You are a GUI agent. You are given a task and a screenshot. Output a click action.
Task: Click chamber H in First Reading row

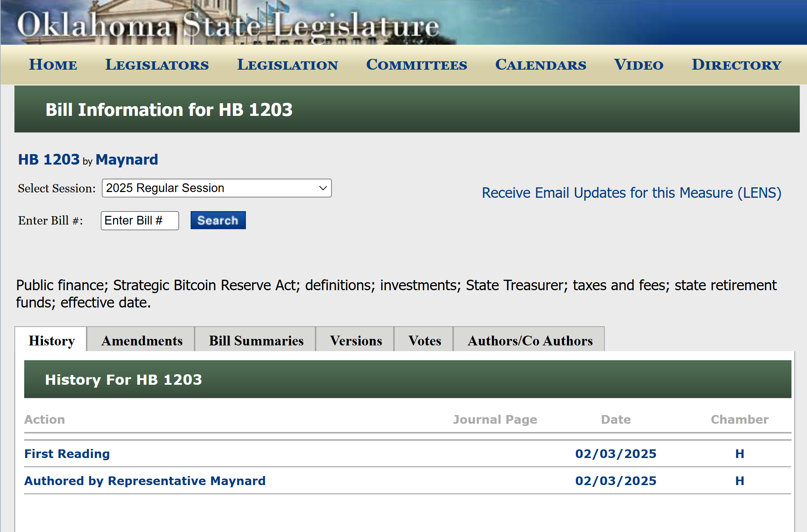coord(739,454)
